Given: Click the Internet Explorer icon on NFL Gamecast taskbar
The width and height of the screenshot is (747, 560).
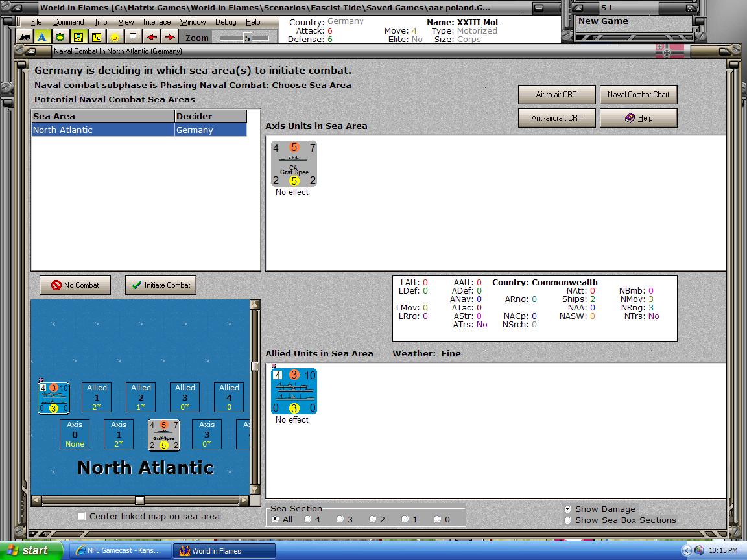Looking at the screenshot, I should coord(80,550).
